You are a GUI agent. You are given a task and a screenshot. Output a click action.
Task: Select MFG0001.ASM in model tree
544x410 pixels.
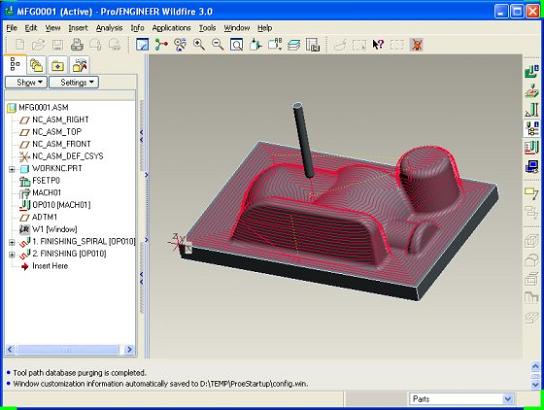(43, 108)
